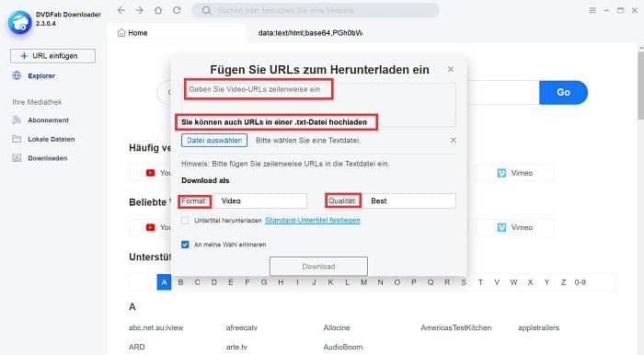Click the browser address search field
This screenshot has height=355, width=644.
click(315, 10)
